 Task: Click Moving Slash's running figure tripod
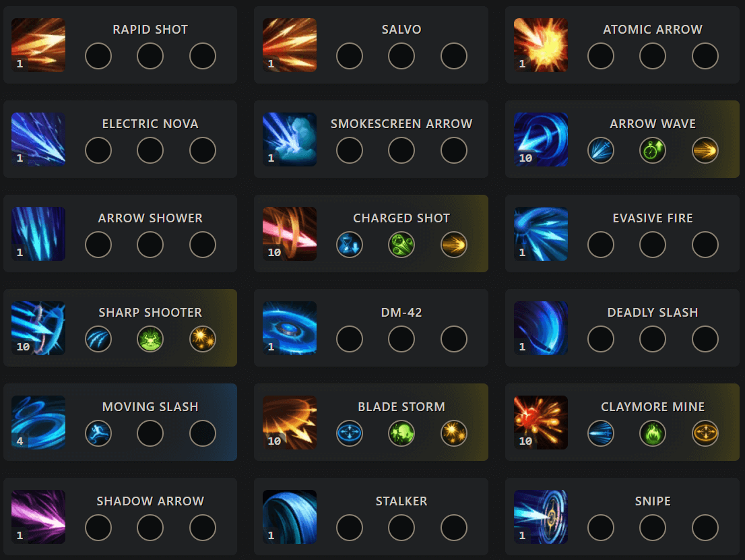tap(98, 433)
